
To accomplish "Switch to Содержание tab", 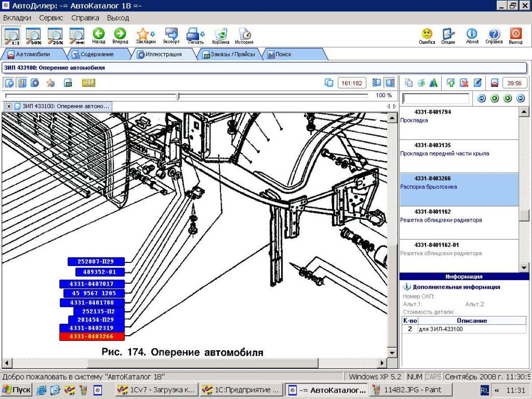I will 97,55.
